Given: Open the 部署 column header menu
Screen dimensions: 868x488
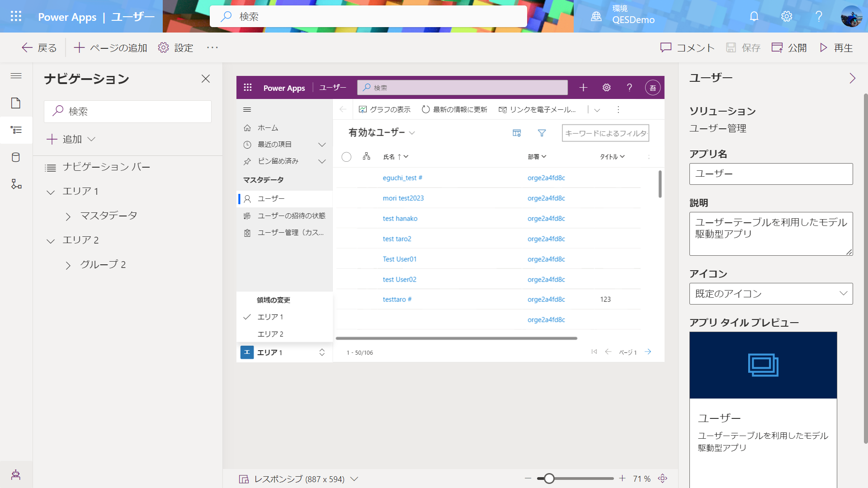Looking at the screenshot, I should point(537,157).
